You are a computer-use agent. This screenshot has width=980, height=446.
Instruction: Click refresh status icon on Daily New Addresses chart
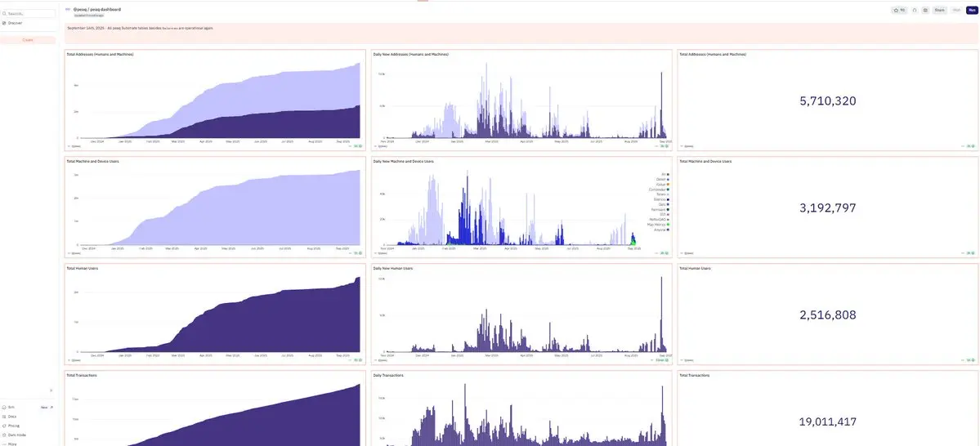pos(666,146)
